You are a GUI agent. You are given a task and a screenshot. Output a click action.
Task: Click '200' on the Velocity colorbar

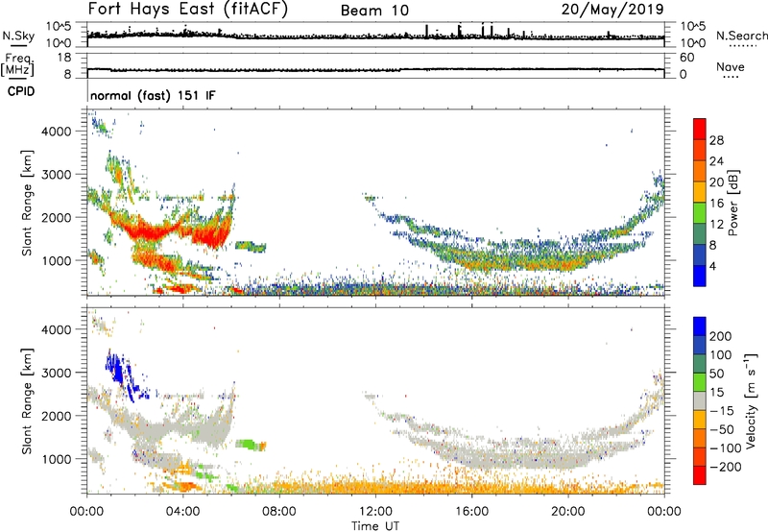(x=721, y=336)
